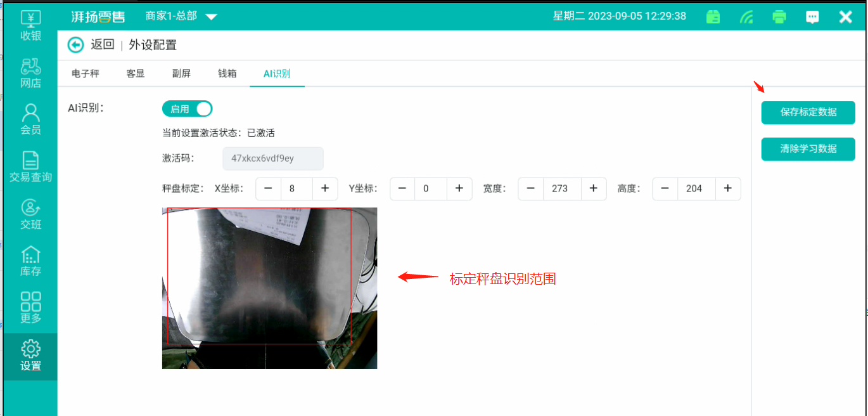
Task: Click the printer icon in top bar
Action: click(779, 16)
